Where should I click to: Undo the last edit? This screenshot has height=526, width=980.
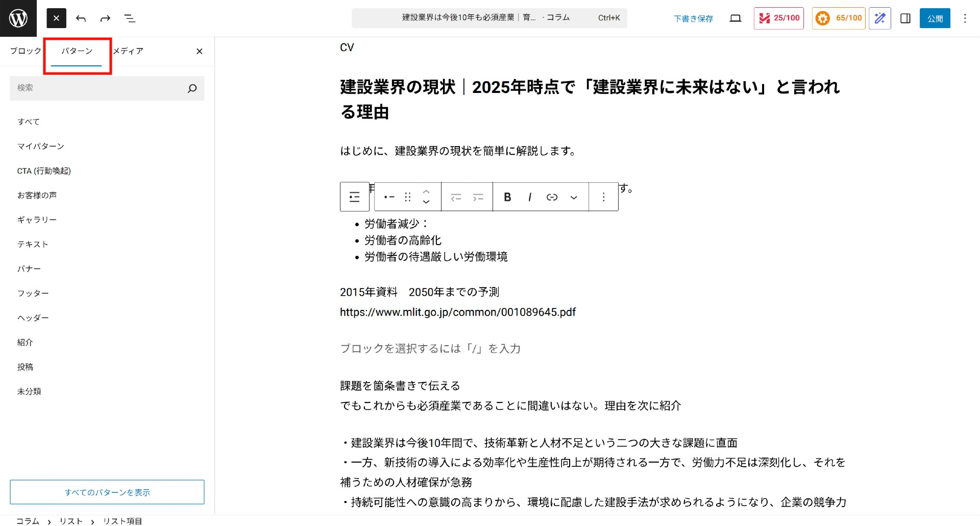point(81,18)
